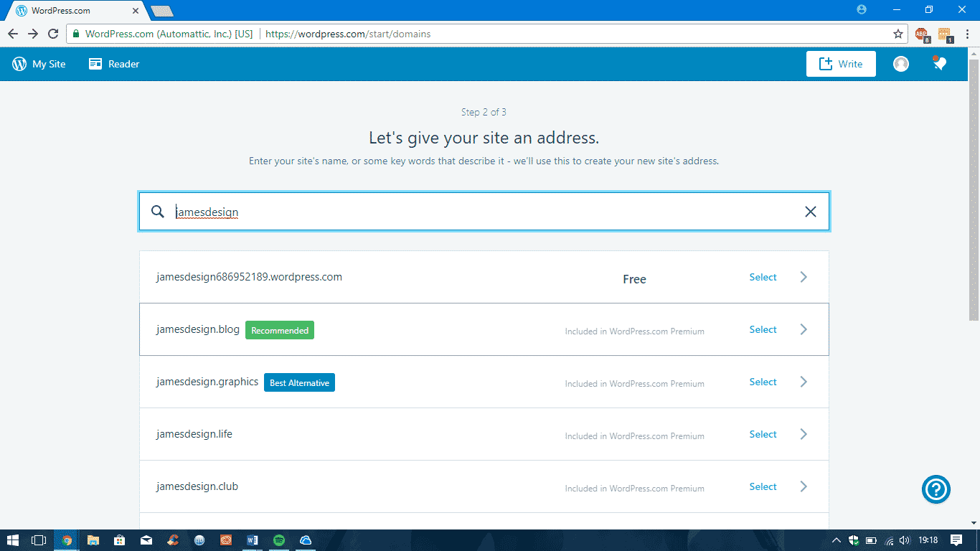Open the Reader section

point(114,64)
